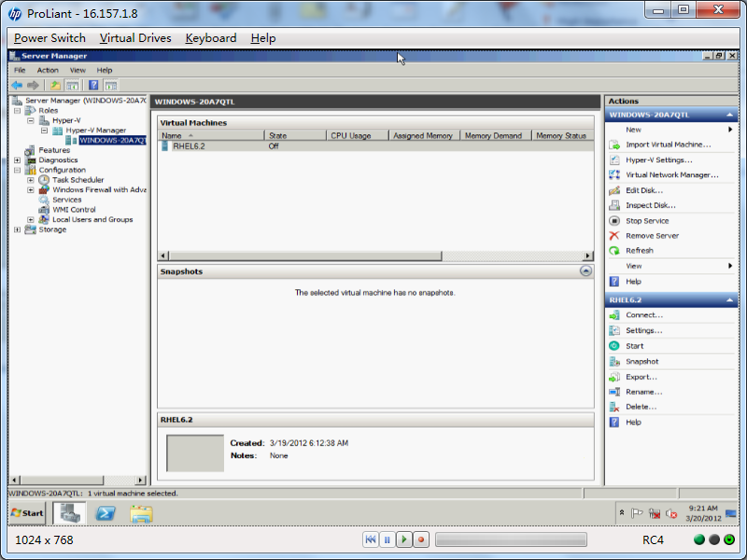Collapse the Snapshots panel
747x560 pixels.
586,271
